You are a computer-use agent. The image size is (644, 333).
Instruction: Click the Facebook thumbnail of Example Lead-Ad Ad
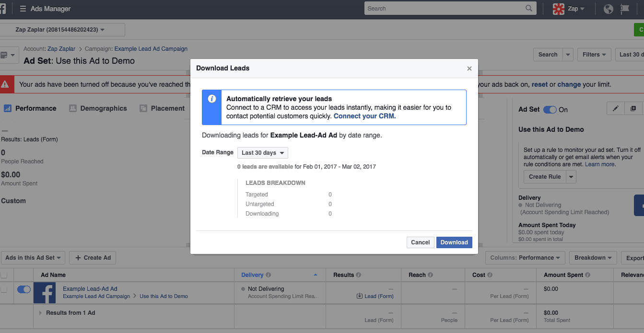[45, 292]
